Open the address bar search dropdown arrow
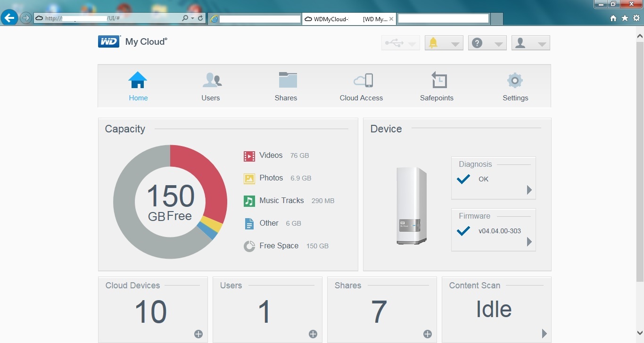 192,18
